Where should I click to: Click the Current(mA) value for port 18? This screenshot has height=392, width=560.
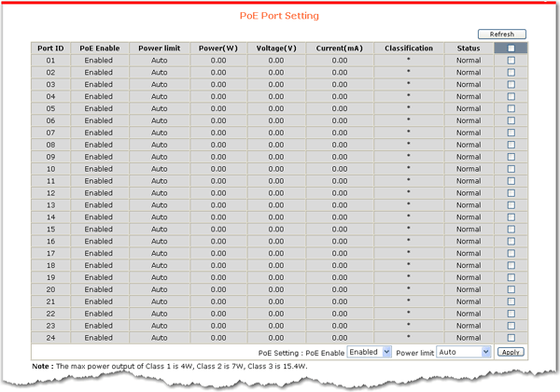pyautogui.click(x=340, y=265)
